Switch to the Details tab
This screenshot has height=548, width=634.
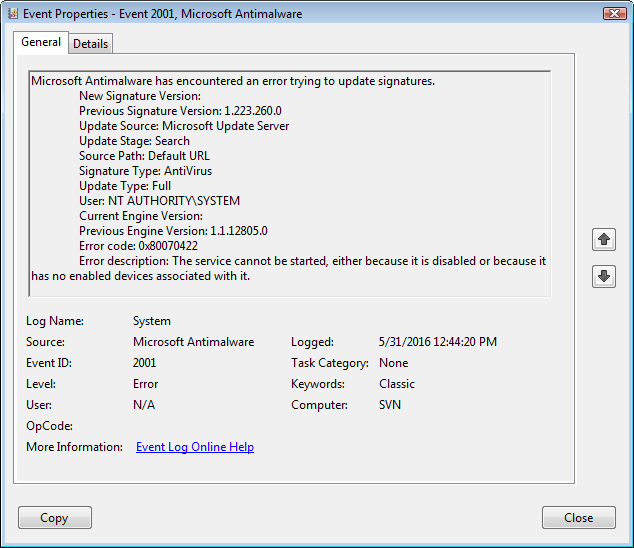[91, 44]
